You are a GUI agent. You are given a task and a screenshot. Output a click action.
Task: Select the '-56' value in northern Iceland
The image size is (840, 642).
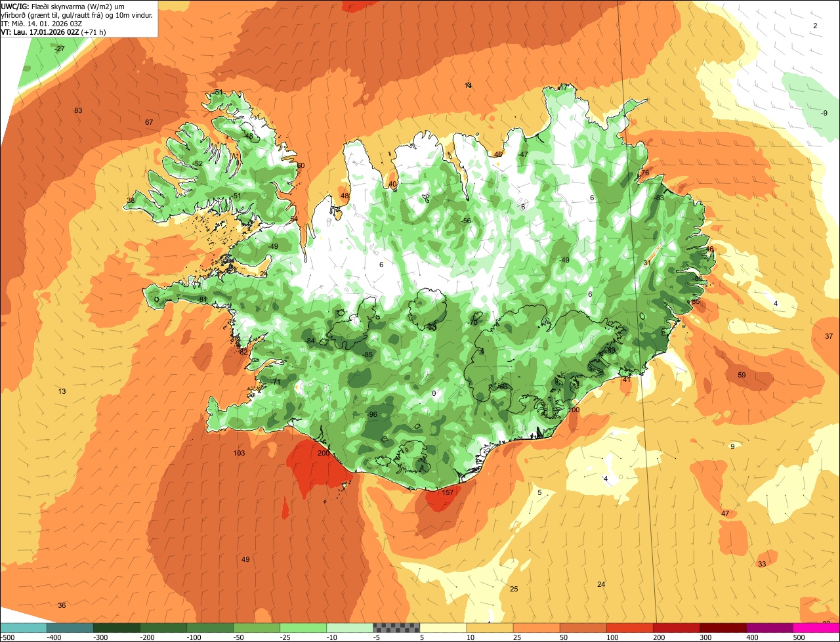(x=466, y=221)
